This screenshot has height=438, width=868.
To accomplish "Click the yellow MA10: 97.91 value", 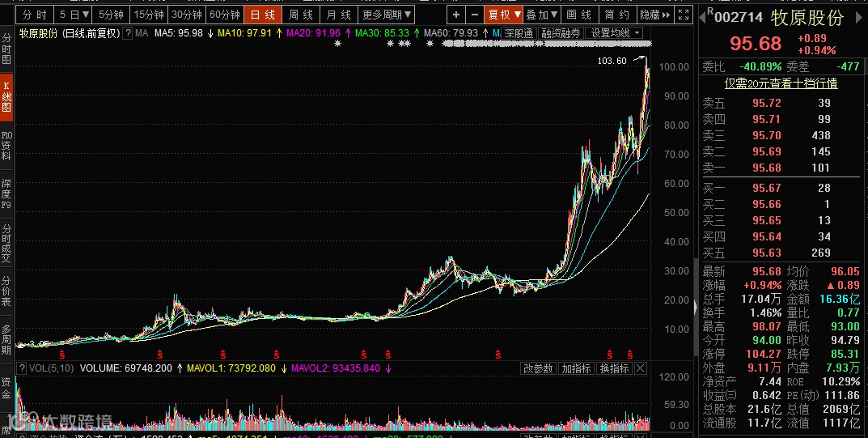I will coord(244,33).
